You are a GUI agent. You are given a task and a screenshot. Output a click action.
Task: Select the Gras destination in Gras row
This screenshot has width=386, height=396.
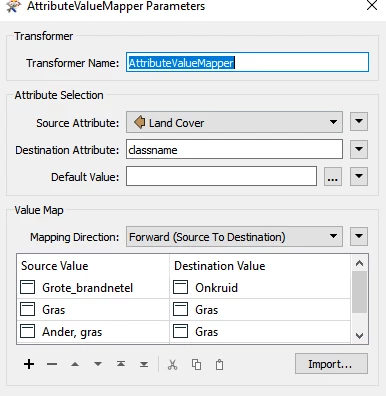pyautogui.click(x=260, y=310)
